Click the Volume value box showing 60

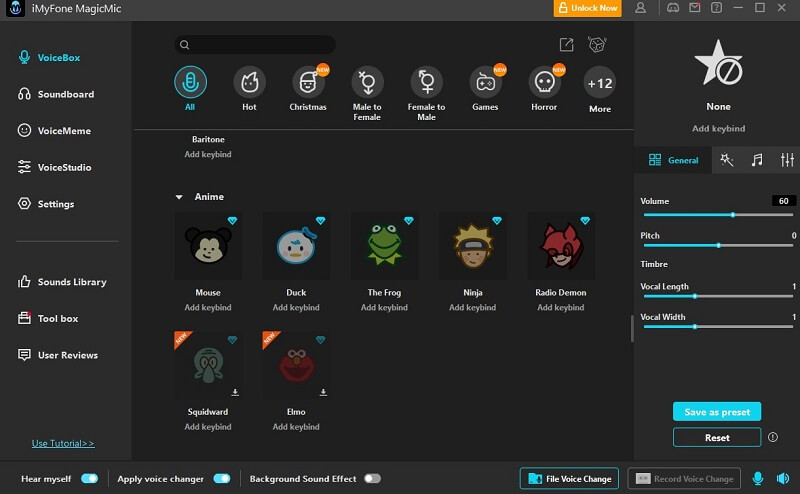783,201
